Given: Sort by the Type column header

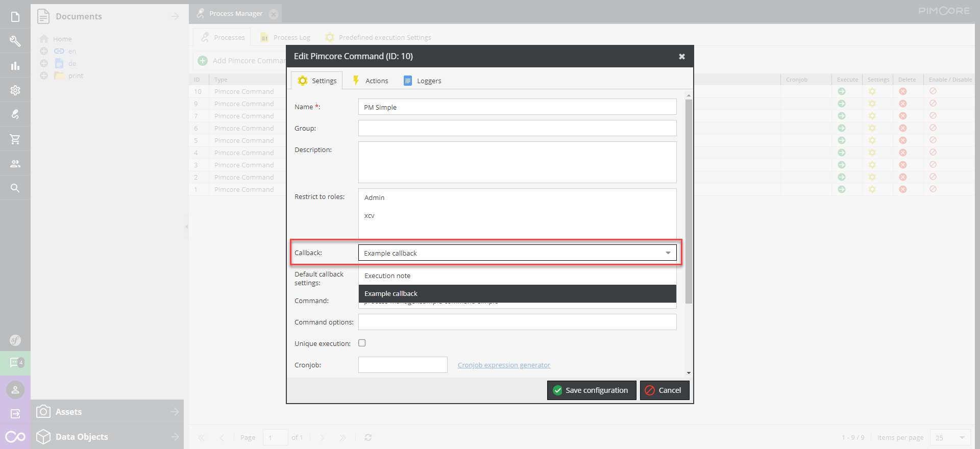Looking at the screenshot, I should (248, 80).
